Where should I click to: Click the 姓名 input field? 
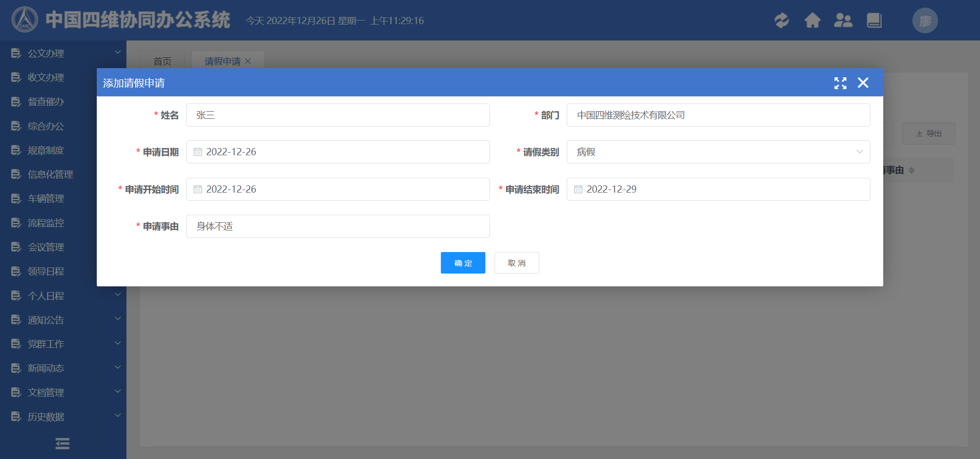pos(338,115)
